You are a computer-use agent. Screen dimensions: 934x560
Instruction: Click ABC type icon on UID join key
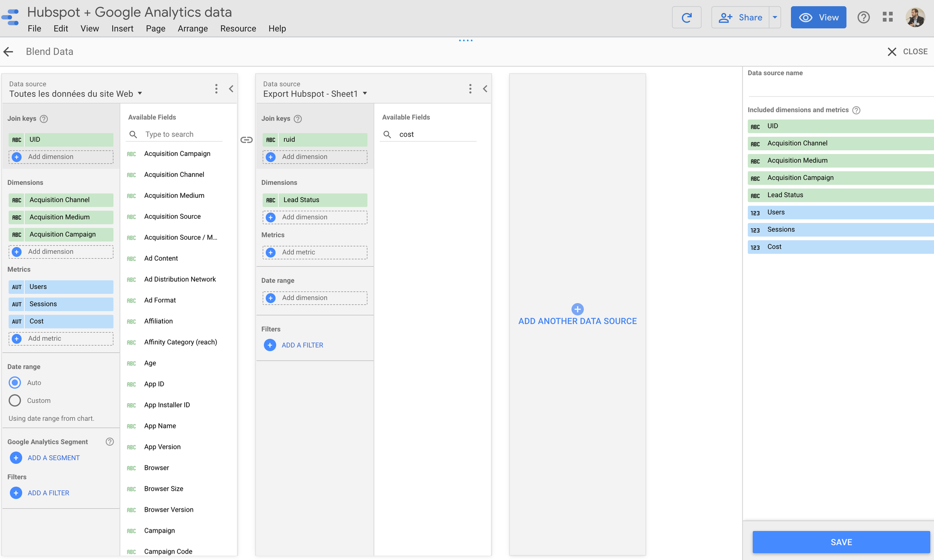17,140
